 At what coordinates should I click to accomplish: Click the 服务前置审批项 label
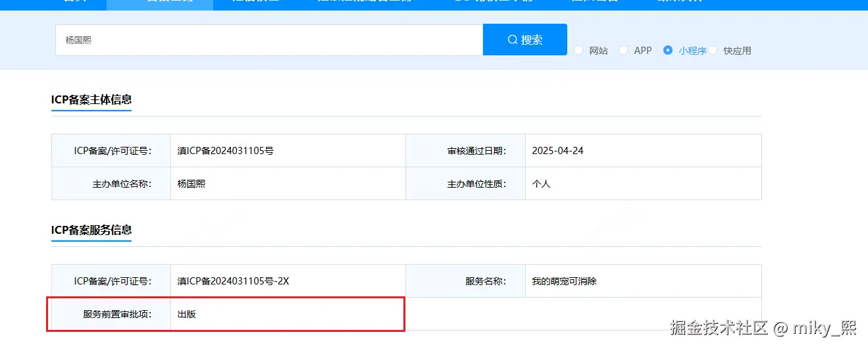pyautogui.click(x=117, y=314)
